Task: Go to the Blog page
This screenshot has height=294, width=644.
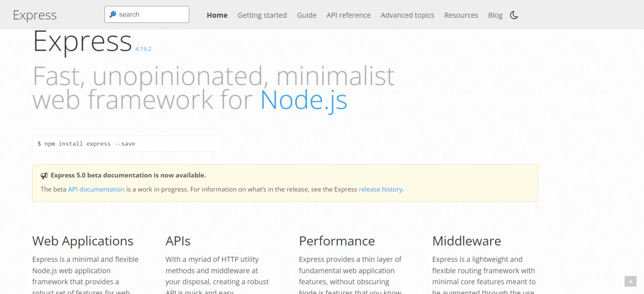Action: (495, 15)
